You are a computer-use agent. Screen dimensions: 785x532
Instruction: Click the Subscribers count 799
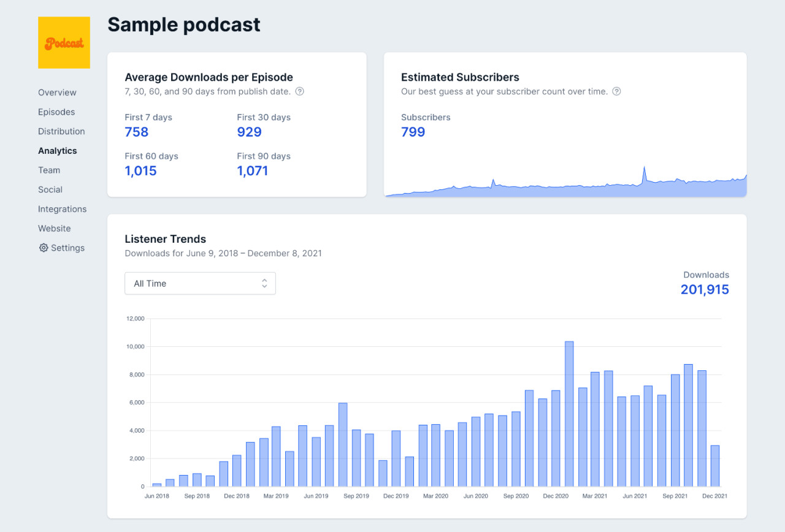click(413, 132)
